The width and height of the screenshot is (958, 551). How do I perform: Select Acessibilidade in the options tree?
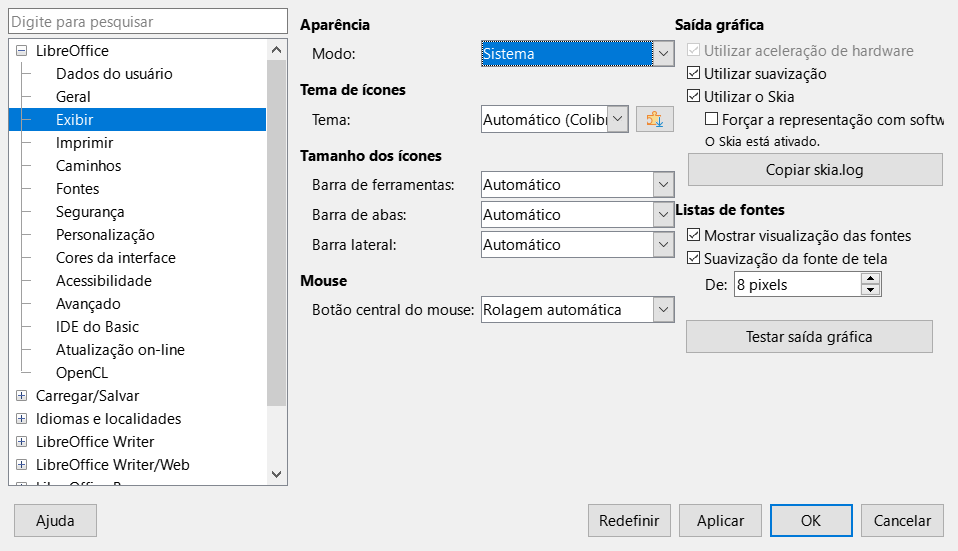(104, 280)
